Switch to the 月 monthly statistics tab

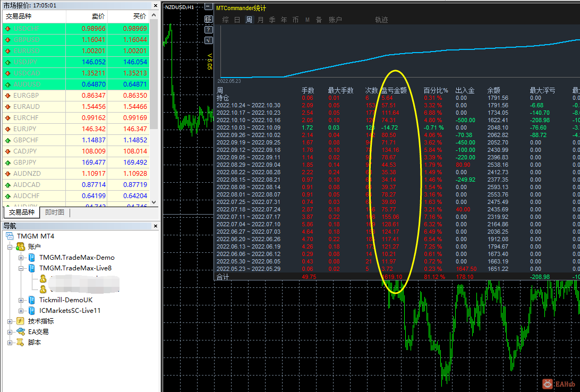click(260, 20)
